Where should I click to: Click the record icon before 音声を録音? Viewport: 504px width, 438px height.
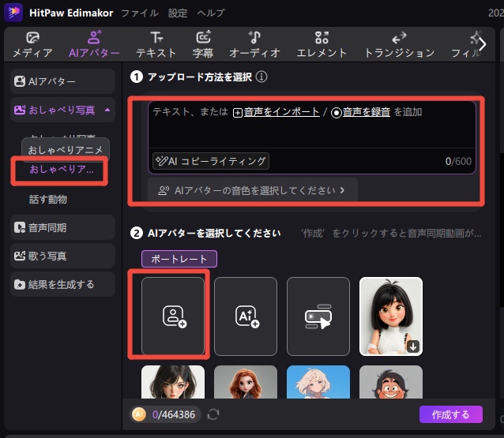tap(337, 113)
